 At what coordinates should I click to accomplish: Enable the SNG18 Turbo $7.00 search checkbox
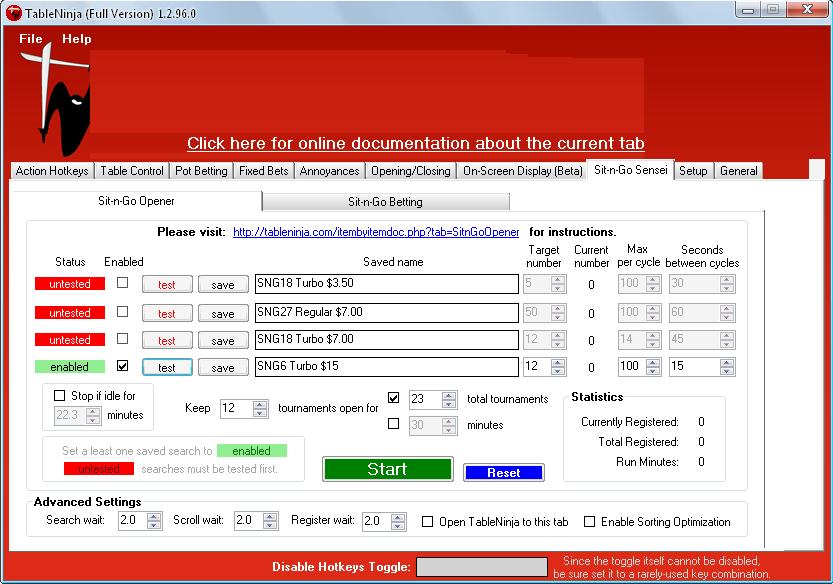coord(123,338)
